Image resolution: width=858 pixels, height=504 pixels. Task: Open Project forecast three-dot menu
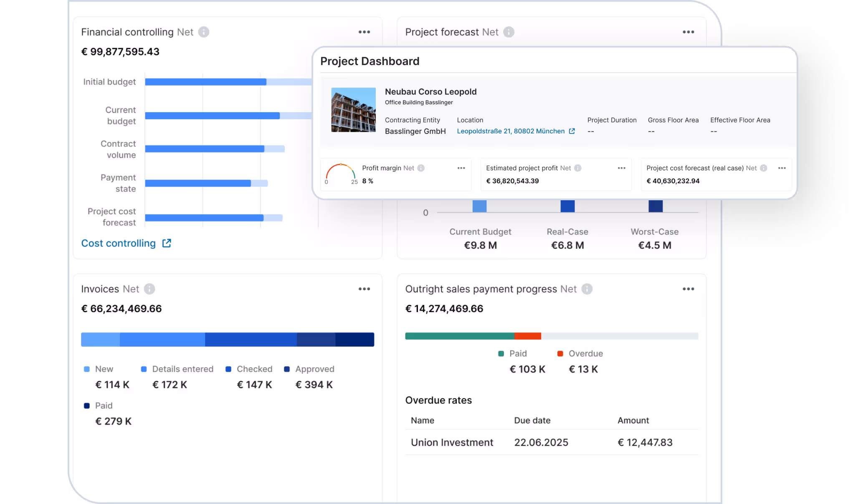point(688,32)
